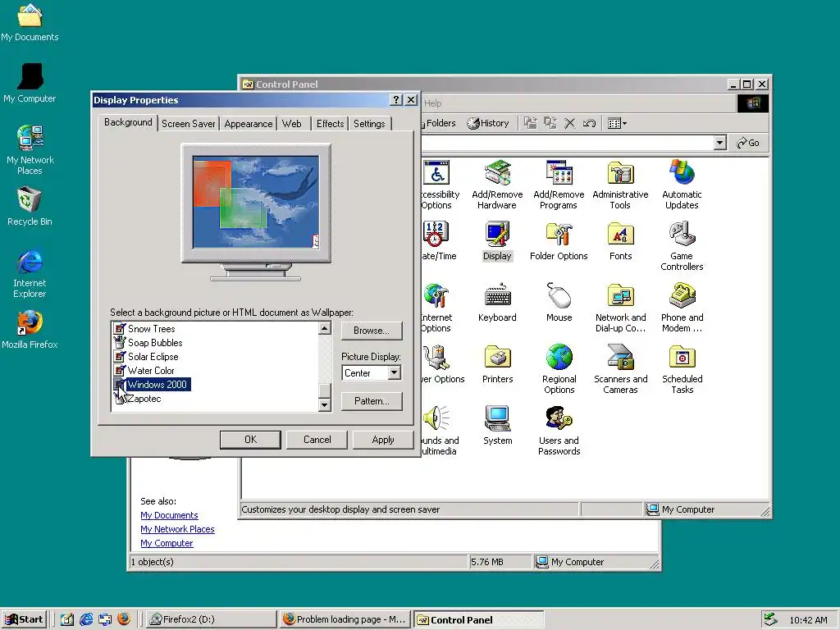The image size is (840, 630).
Task: Open the Mouse control panel icon
Action: (x=559, y=303)
